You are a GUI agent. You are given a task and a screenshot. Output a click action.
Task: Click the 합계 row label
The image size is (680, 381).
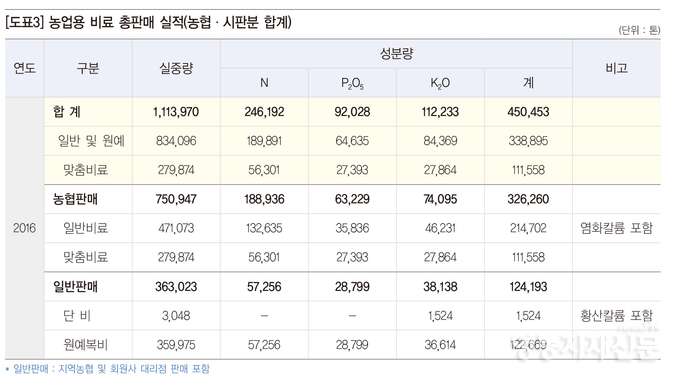click(x=67, y=112)
